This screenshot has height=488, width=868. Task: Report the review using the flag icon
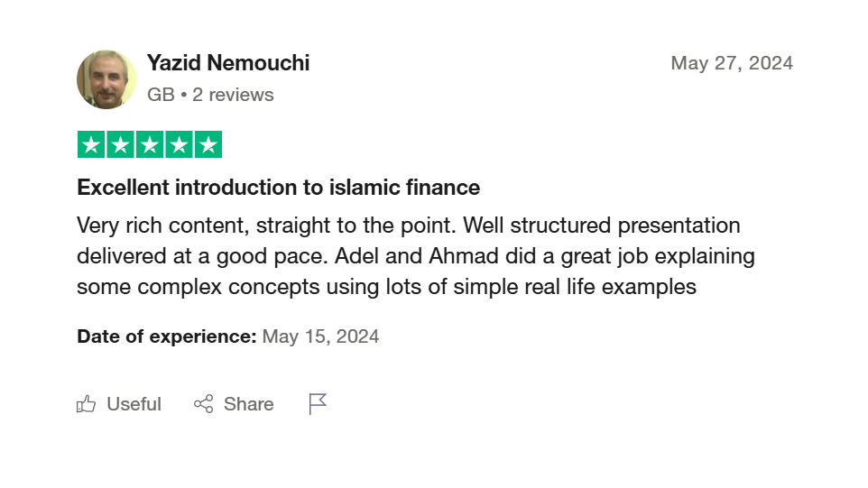(318, 404)
